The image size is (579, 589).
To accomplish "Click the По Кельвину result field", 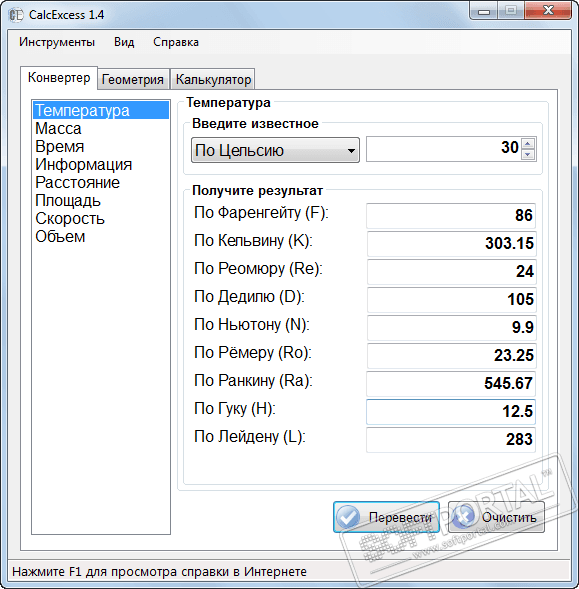I will 451,244.
